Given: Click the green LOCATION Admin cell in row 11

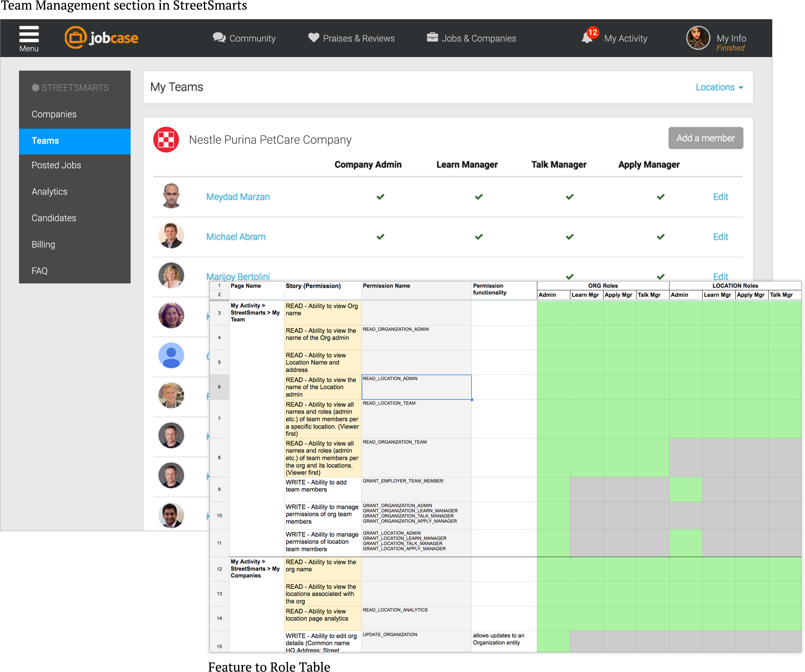Looking at the screenshot, I should pos(685,543).
